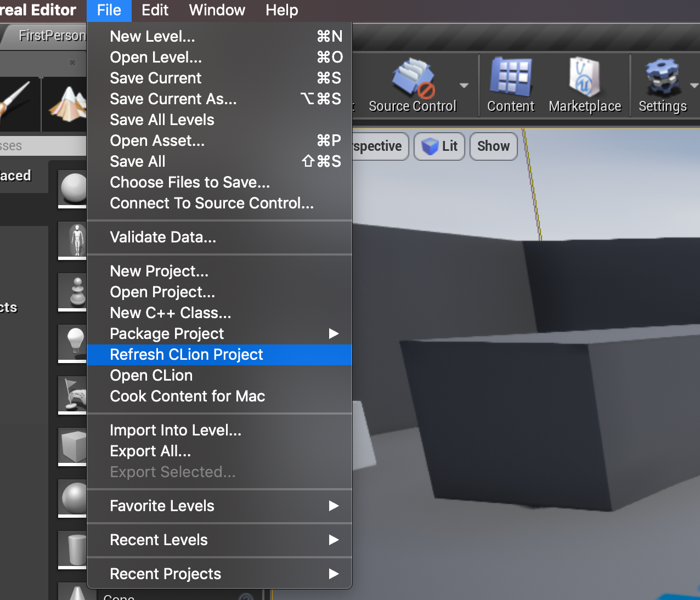Open the Help menu

281,10
